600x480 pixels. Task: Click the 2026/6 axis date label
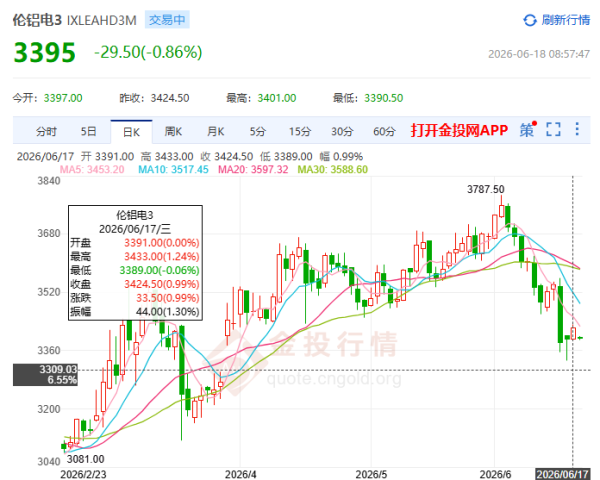(x=495, y=475)
